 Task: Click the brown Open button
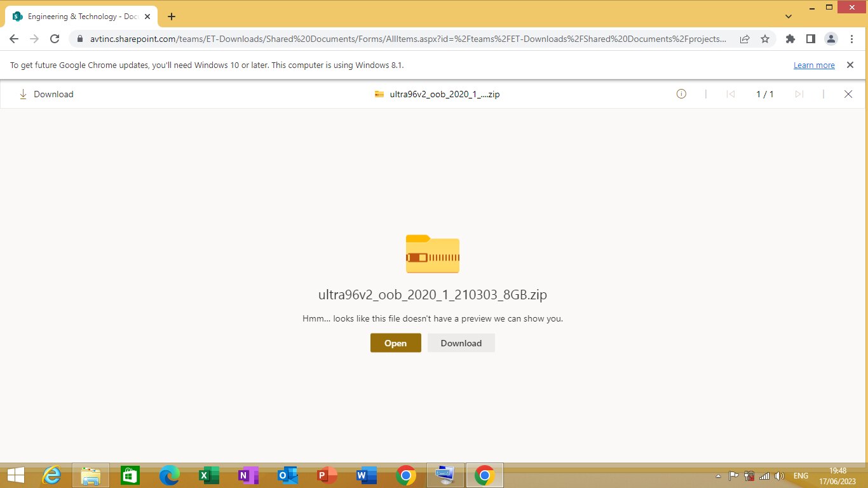[x=395, y=343]
